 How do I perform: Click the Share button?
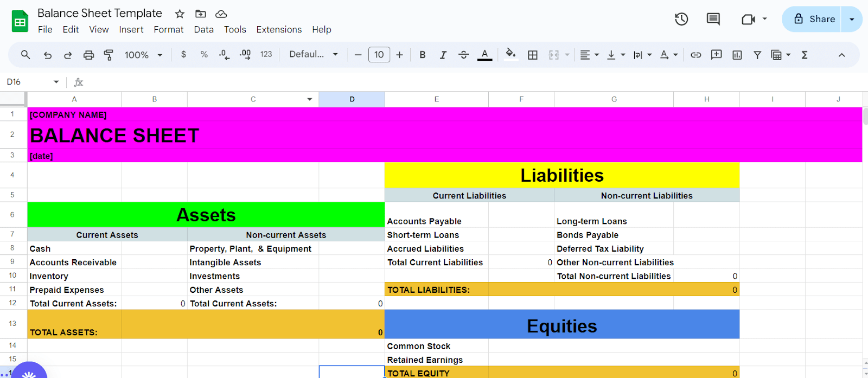click(812, 19)
